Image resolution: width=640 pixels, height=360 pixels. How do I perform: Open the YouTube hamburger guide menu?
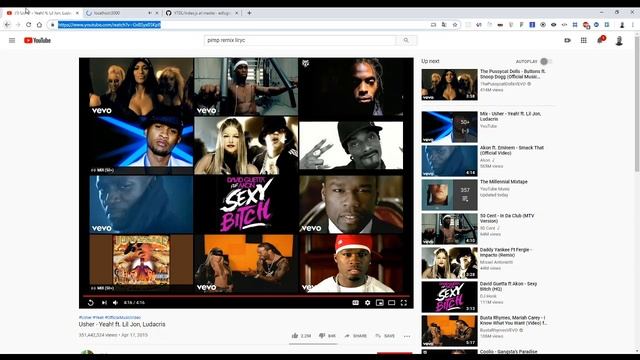[x=12, y=40]
